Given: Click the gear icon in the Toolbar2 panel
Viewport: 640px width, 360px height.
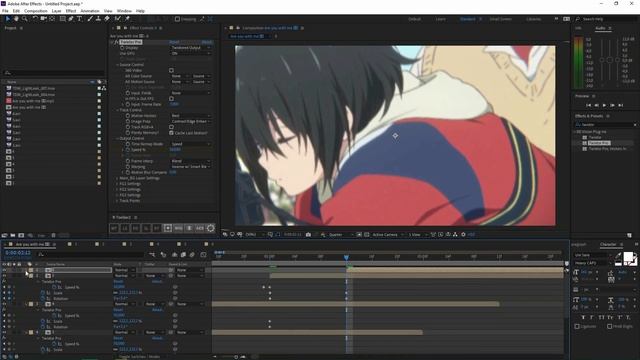Looking at the screenshot, I should click(211, 228).
